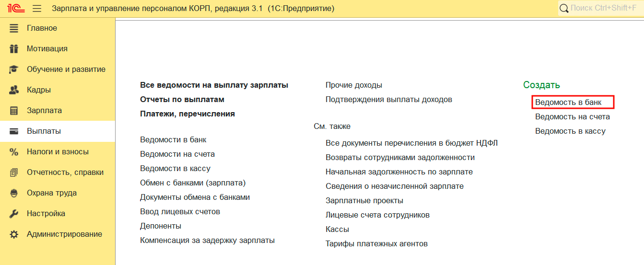Screen dimensions: 644x265
Task: Select the Выплаты section
Action: click(x=44, y=131)
